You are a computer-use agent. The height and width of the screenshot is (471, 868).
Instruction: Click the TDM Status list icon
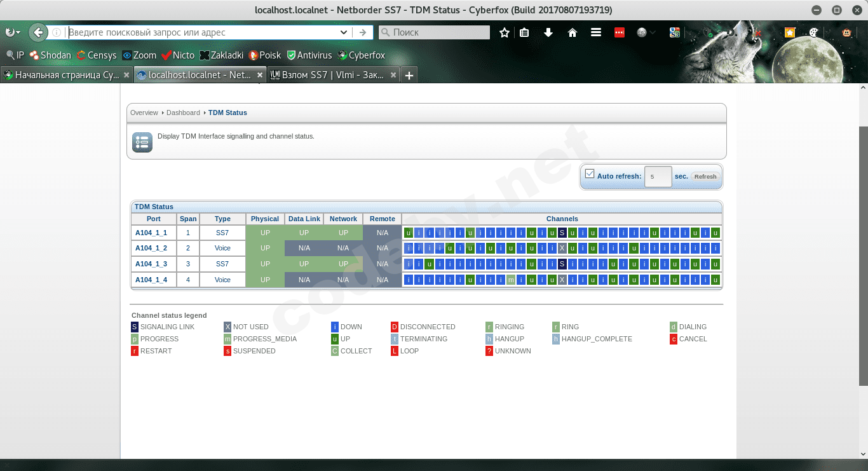pyautogui.click(x=142, y=142)
